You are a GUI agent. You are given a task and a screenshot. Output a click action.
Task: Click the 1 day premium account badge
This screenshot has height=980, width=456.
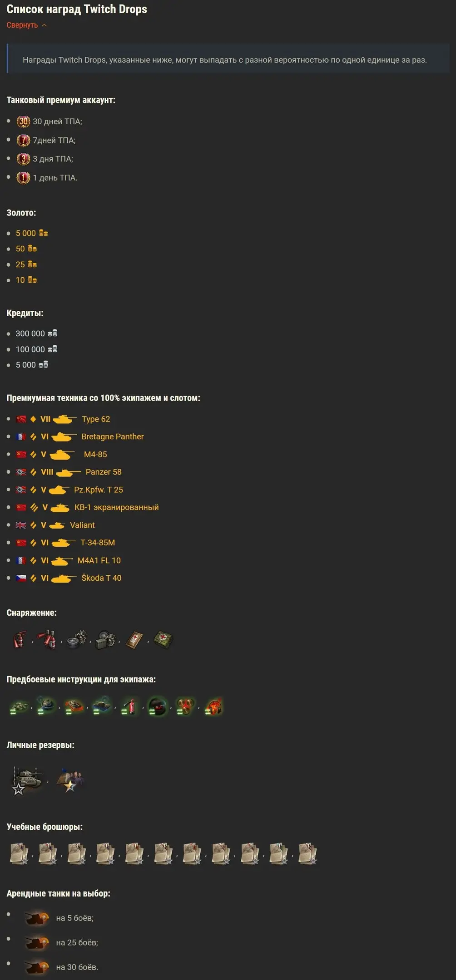(23, 177)
